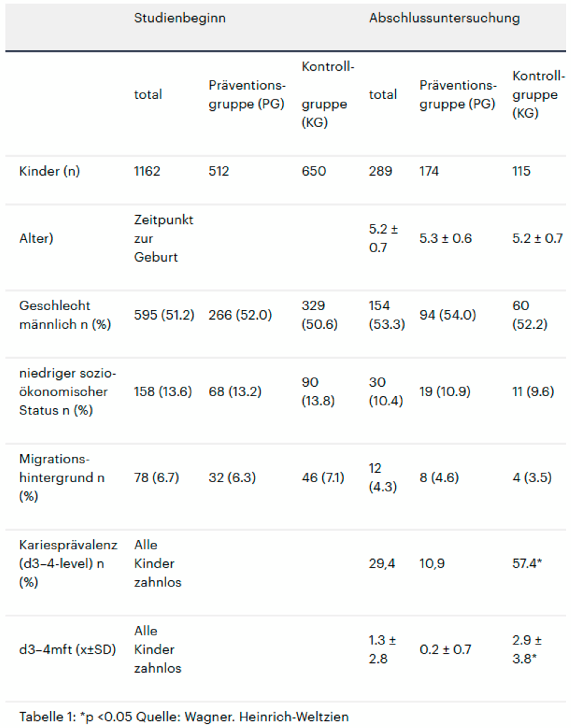Viewport: 571px width, 728px height.
Task: Click the value 650 in Kinder row
Action: [313, 171]
